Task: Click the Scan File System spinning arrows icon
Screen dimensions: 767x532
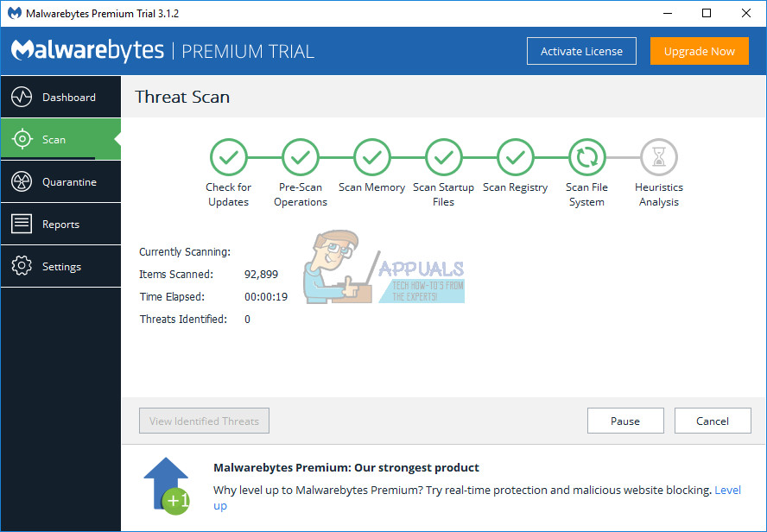Action: point(587,157)
